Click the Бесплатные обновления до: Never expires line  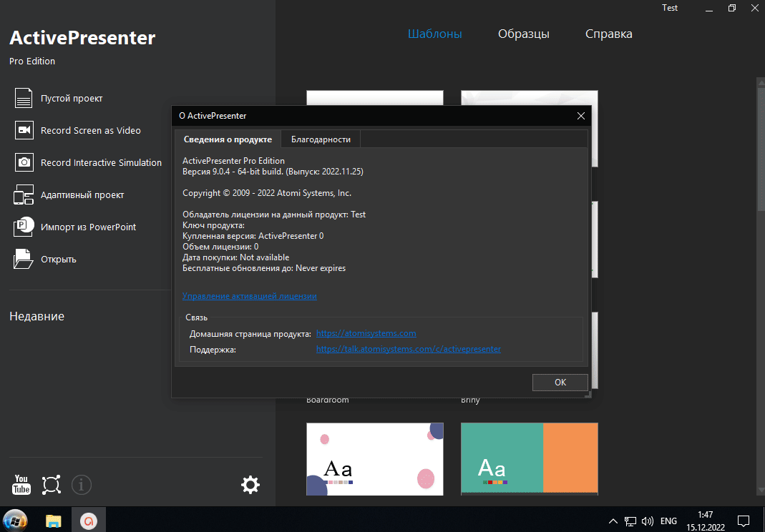264,268
